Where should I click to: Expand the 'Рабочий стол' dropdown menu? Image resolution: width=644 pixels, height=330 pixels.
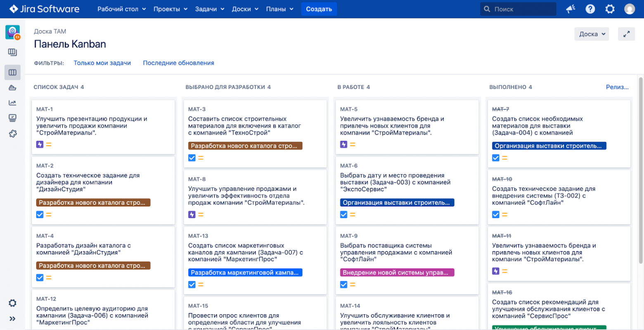tap(121, 8)
